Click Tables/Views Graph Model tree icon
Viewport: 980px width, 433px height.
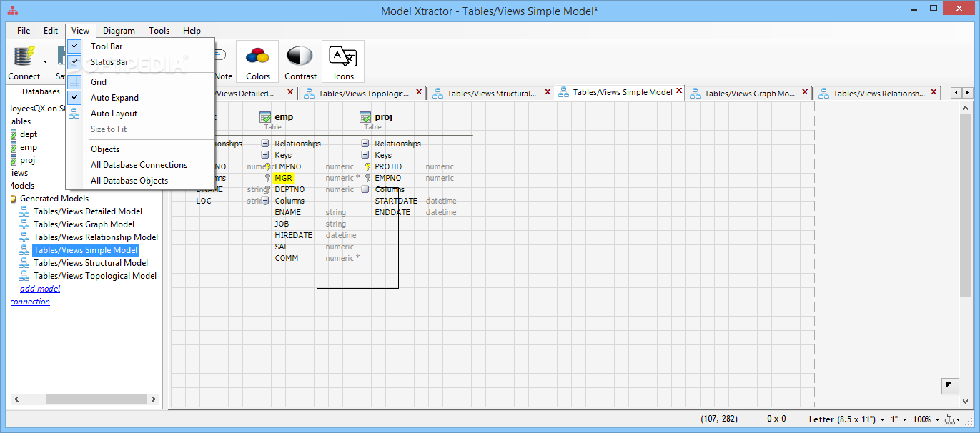coord(24,224)
